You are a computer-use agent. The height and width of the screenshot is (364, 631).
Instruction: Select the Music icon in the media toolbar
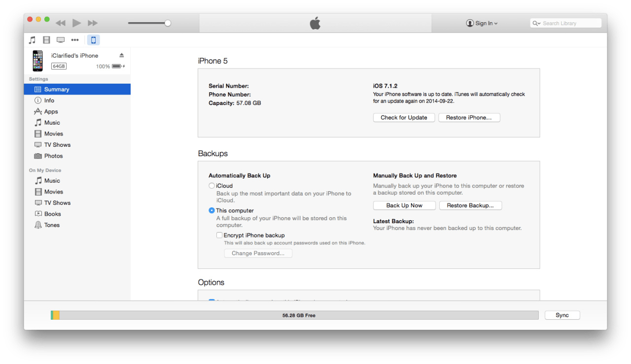(32, 40)
